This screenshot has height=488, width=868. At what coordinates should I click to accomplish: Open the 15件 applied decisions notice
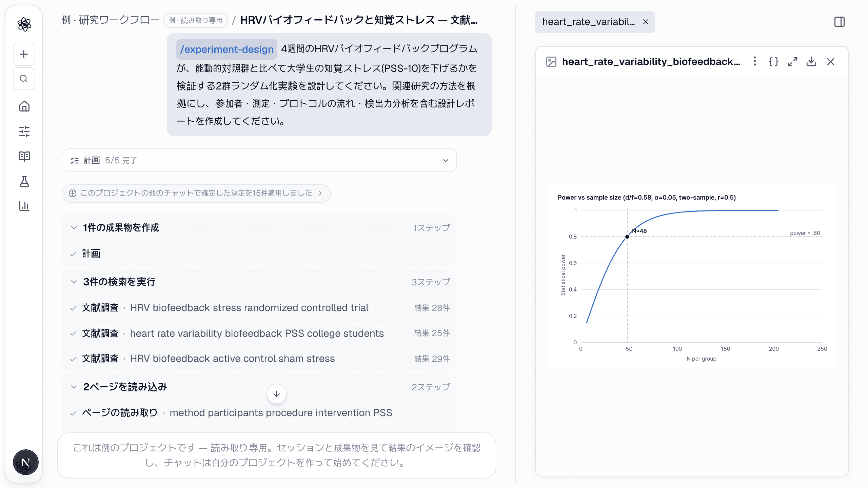point(196,193)
